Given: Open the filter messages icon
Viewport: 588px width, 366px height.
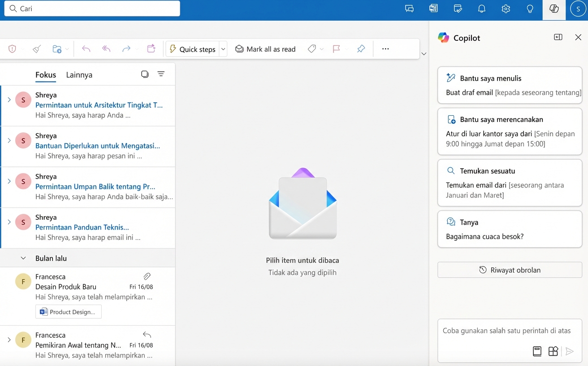Looking at the screenshot, I should point(161,74).
